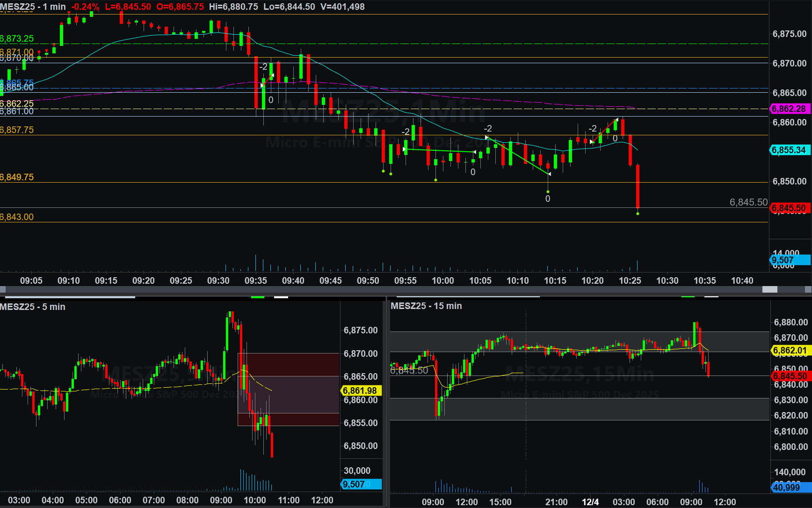Select the MESZ25 - 5 min chart title
This screenshot has height=508, width=812.
pos(33,307)
